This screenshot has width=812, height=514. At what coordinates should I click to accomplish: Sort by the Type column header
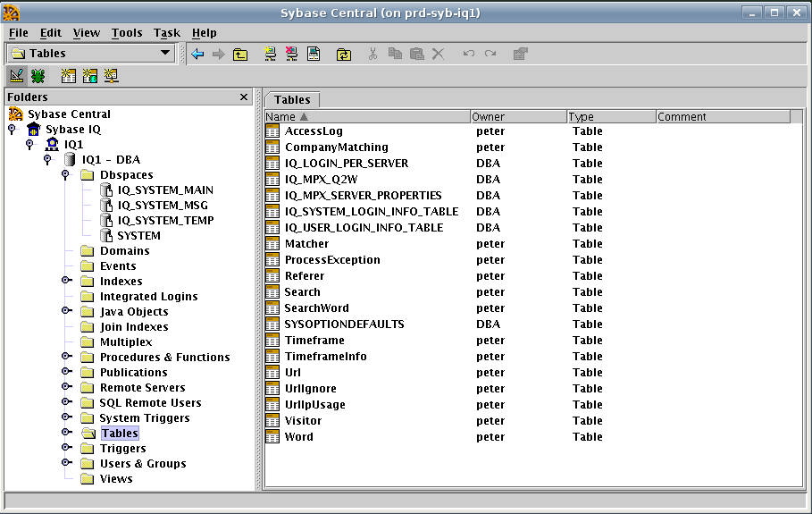(x=611, y=116)
